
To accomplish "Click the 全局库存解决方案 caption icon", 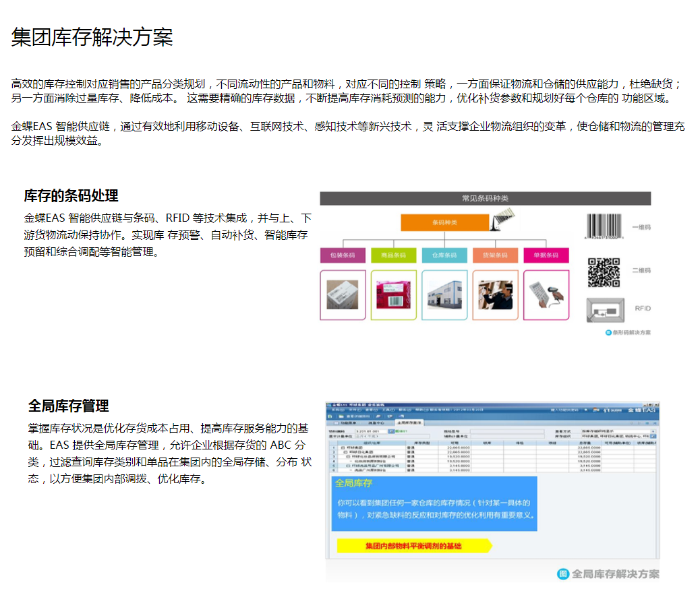I will 563,574.
